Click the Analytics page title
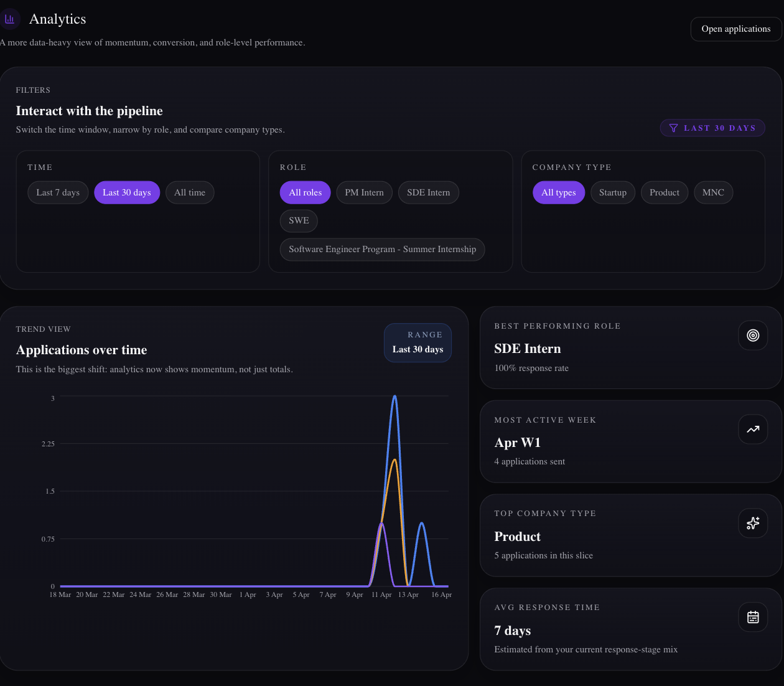The width and height of the screenshot is (784, 686). (58, 19)
